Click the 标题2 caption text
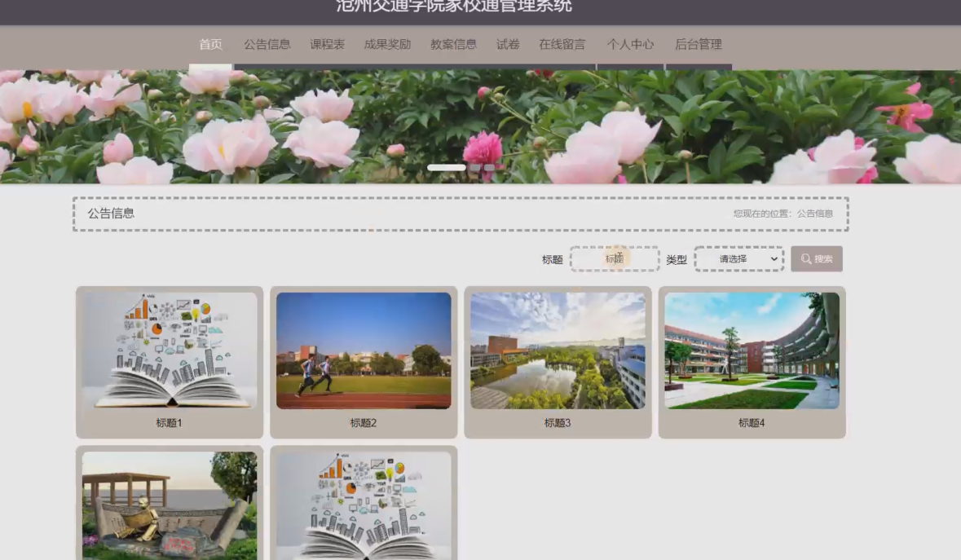Image resolution: width=961 pixels, height=560 pixels. [x=363, y=423]
